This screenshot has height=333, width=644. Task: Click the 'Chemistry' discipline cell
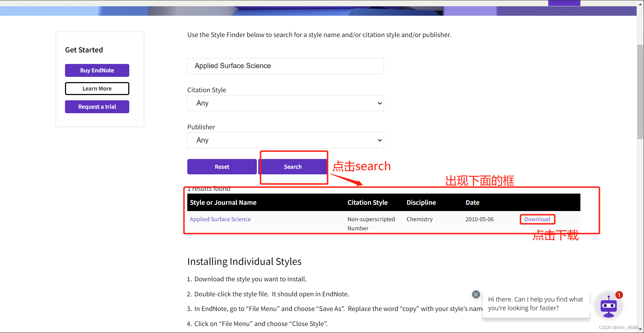[x=419, y=219]
